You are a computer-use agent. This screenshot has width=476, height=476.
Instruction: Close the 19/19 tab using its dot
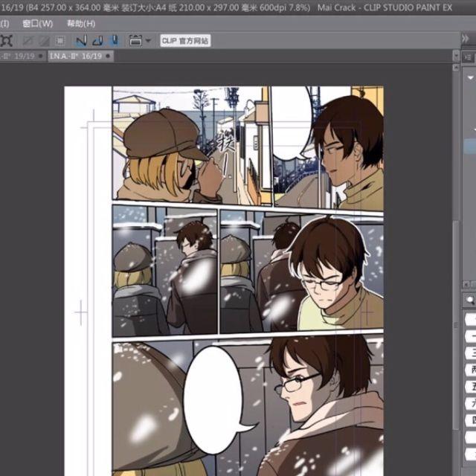pyautogui.click(x=41, y=57)
